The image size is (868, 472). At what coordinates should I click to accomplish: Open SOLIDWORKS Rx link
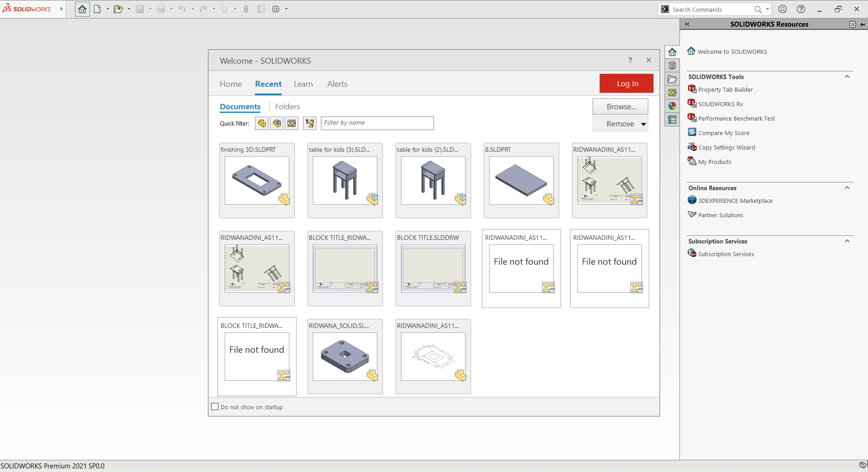point(720,104)
